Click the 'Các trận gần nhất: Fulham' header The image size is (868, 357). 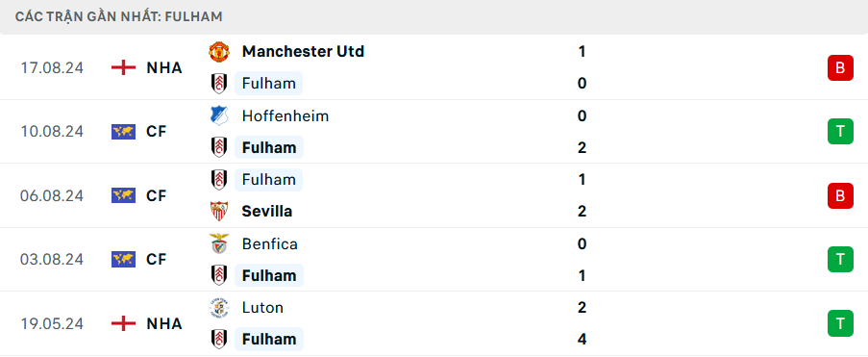[x=119, y=16]
